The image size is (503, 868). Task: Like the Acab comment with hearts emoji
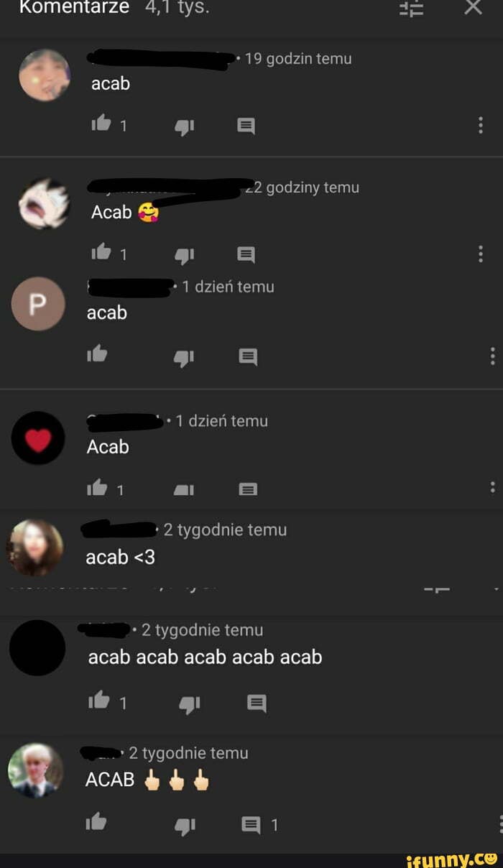[100, 253]
